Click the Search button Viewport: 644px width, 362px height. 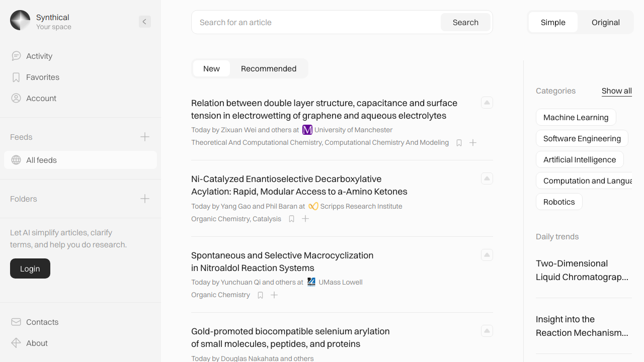tap(465, 22)
